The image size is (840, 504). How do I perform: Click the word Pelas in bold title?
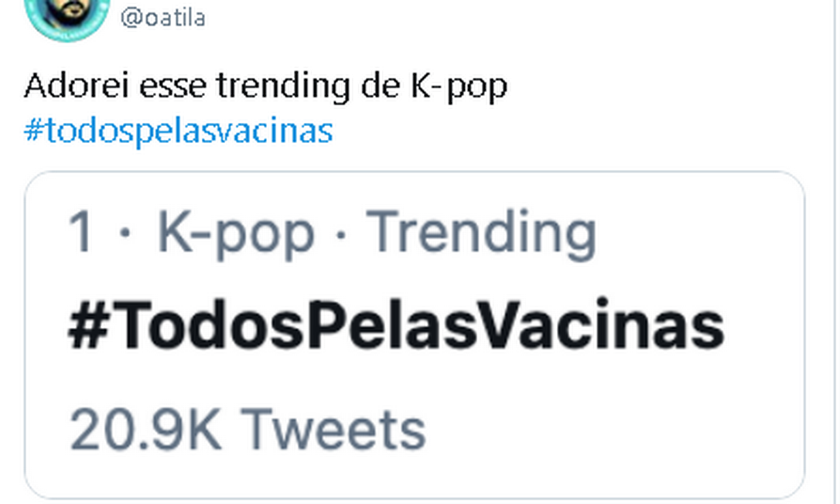(425, 327)
